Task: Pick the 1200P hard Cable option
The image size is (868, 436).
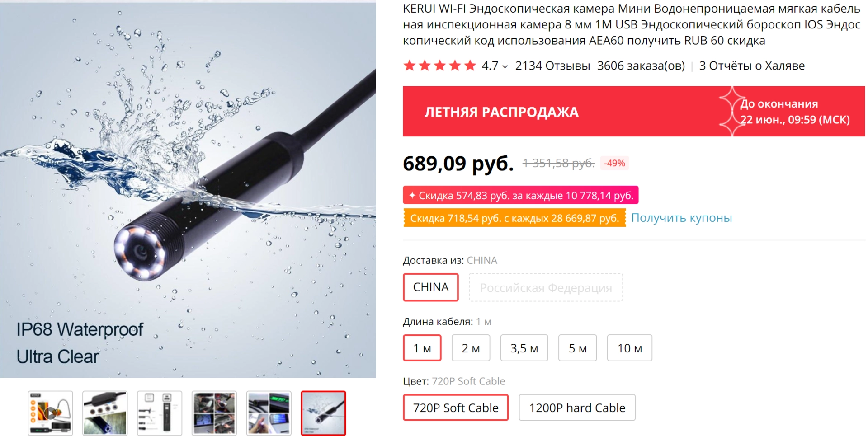Action: (x=577, y=408)
